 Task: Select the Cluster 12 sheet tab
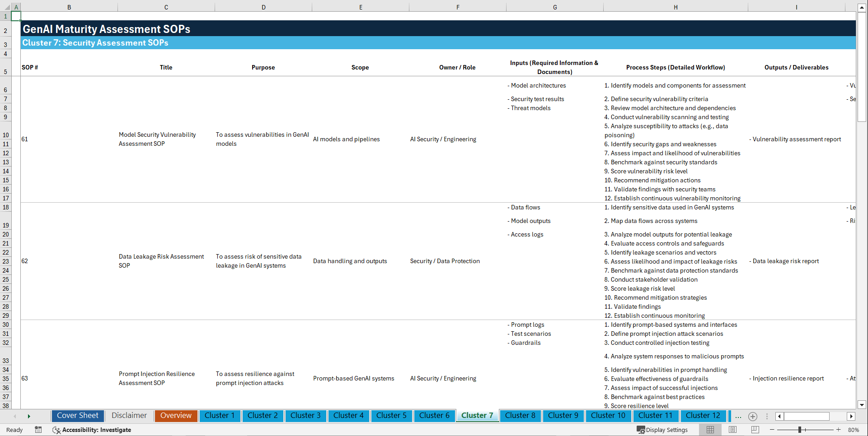tap(703, 416)
